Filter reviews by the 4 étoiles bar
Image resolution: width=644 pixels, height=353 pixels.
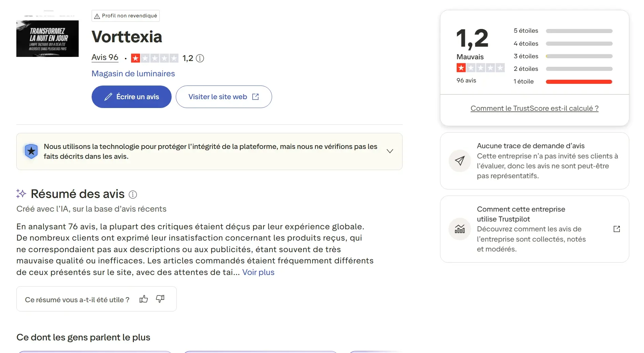579,44
